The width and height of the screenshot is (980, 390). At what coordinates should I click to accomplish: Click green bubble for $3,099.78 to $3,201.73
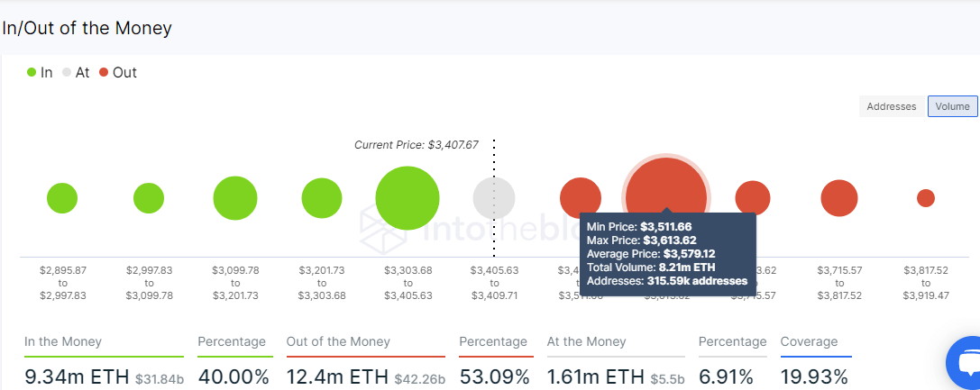pos(235,198)
